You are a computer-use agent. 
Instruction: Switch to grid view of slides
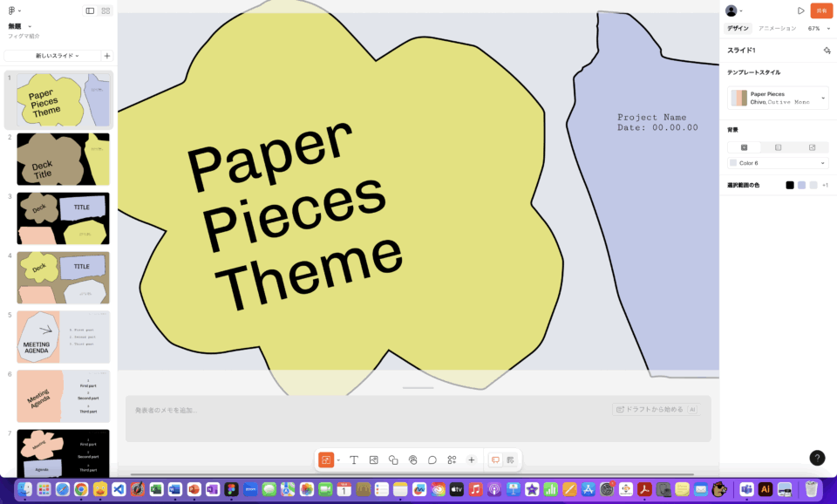(x=105, y=10)
